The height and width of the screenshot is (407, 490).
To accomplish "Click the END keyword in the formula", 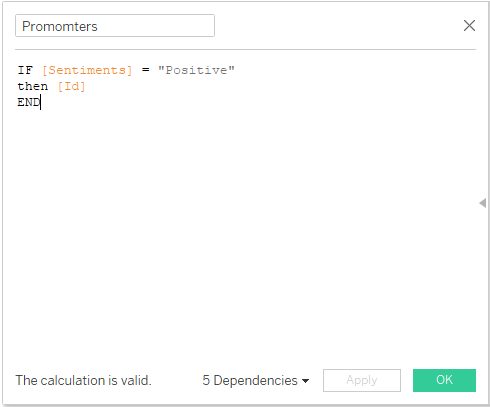I will coord(29,102).
